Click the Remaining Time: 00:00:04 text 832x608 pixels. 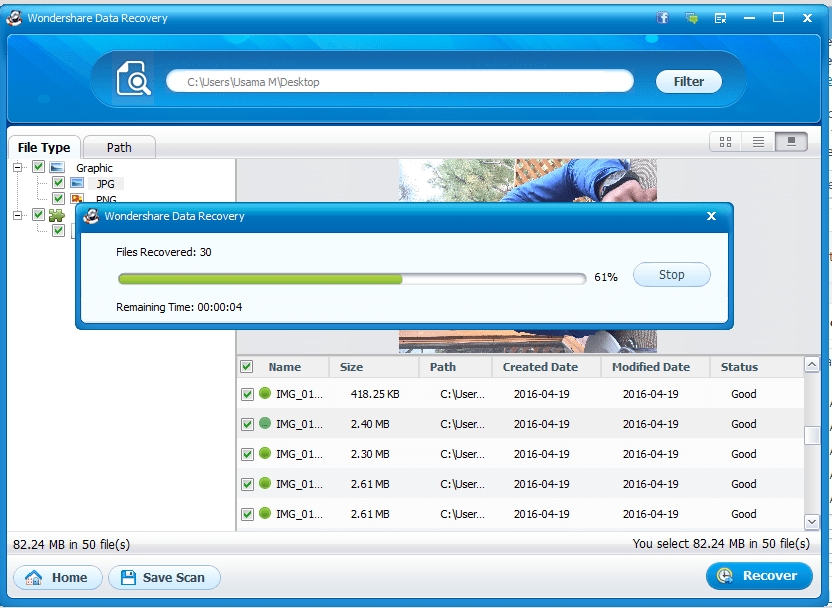pos(179,307)
